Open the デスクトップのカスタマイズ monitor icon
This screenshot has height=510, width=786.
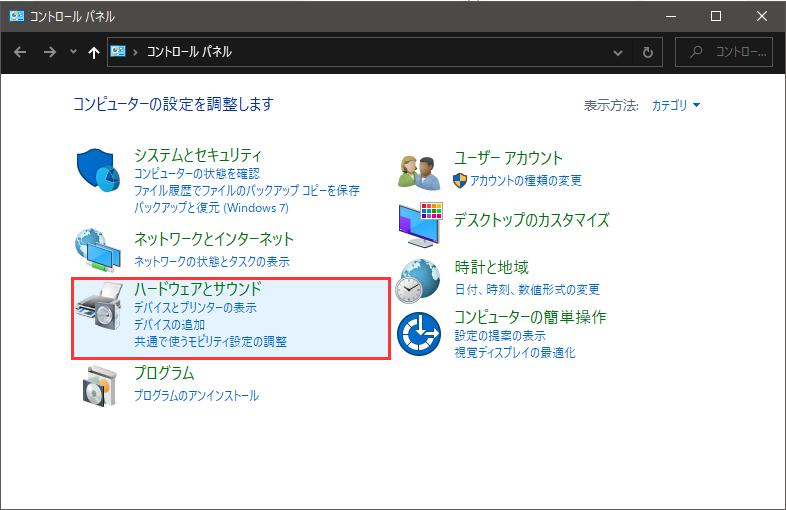click(421, 225)
